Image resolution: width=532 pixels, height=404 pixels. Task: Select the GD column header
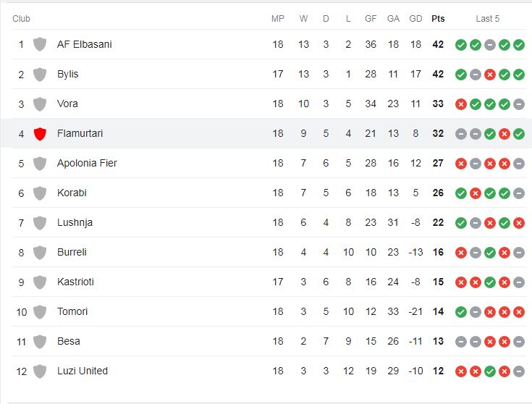pos(415,19)
